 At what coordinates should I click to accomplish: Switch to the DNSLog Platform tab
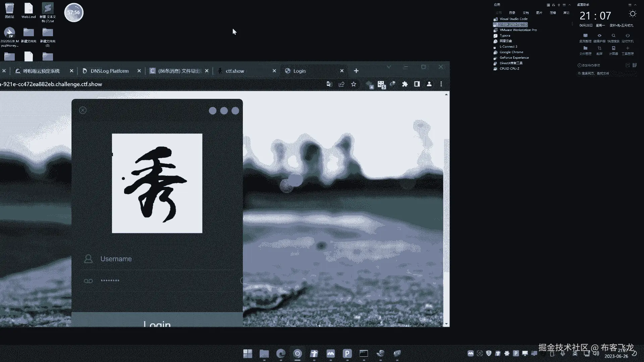109,71
